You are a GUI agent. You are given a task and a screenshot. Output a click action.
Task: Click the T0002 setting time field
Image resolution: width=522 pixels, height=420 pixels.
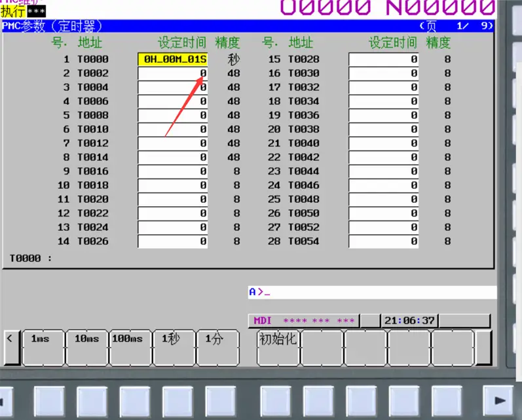[172, 73]
